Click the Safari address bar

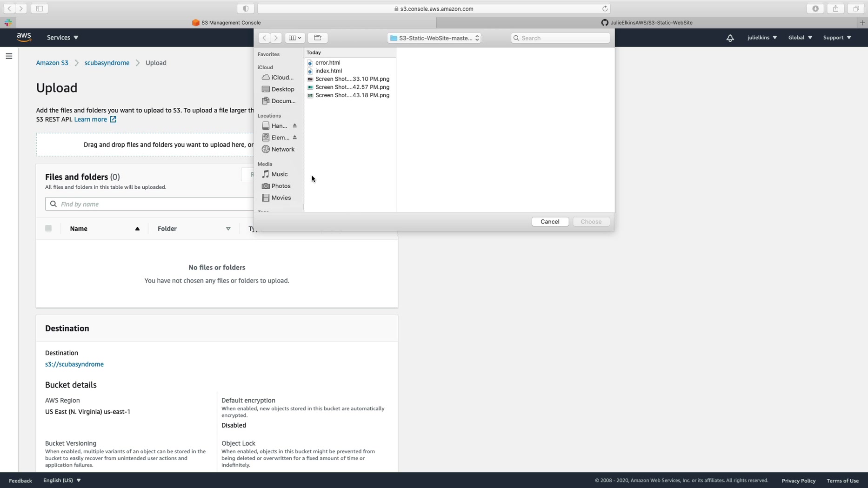434,8
